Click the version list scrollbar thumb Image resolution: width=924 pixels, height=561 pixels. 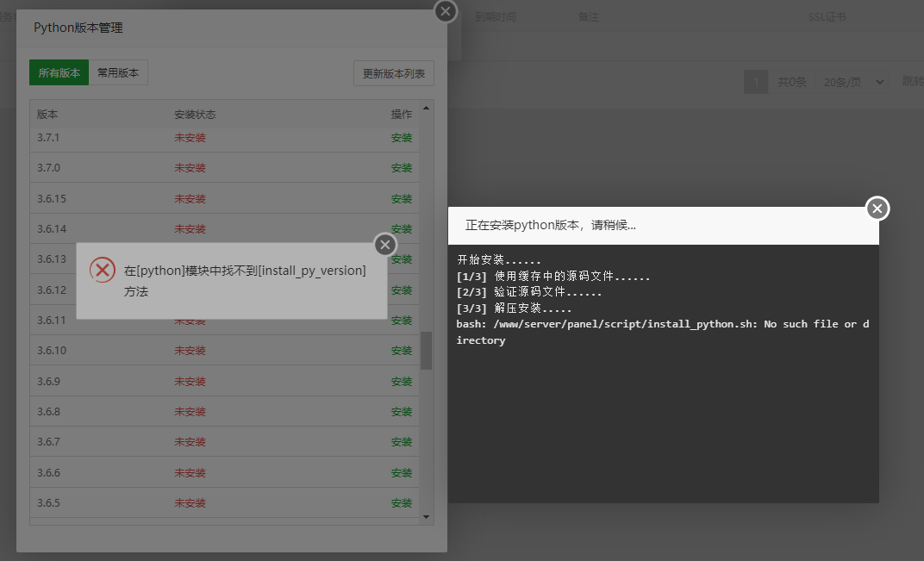click(x=426, y=351)
